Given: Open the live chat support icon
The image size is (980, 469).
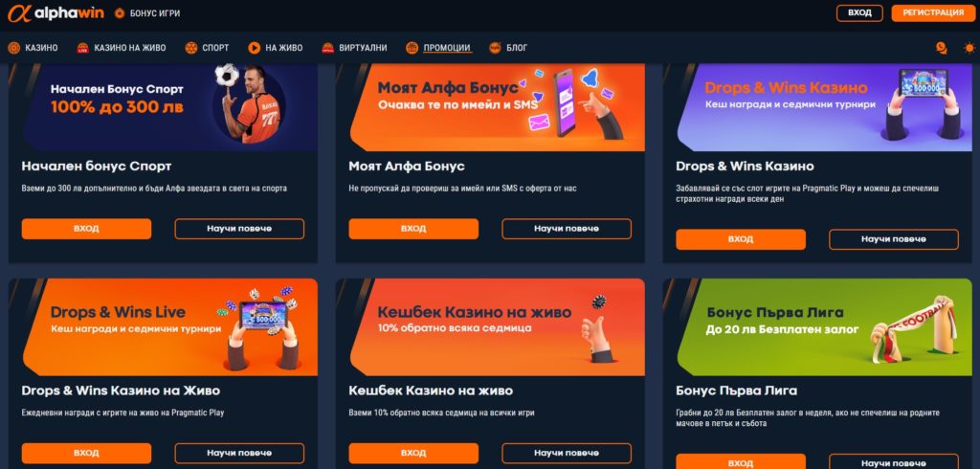Looking at the screenshot, I should click(942, 48).
